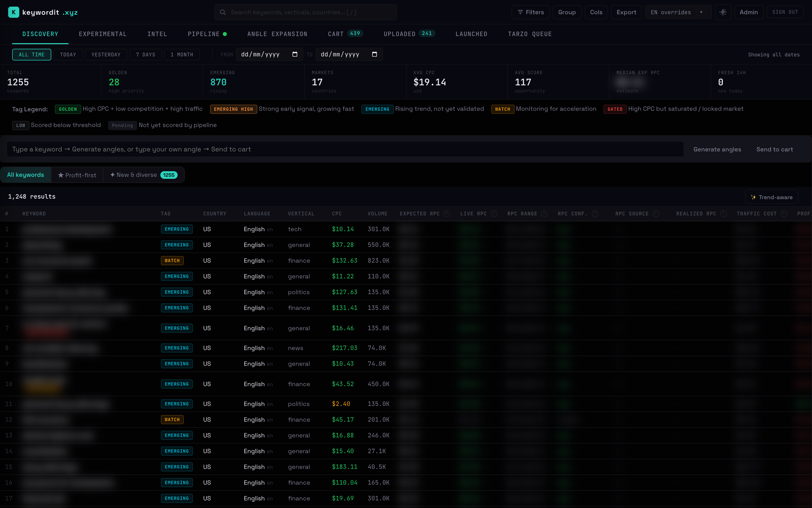
Task: Click the 823.0K volume cell
Action: [379, 260]
